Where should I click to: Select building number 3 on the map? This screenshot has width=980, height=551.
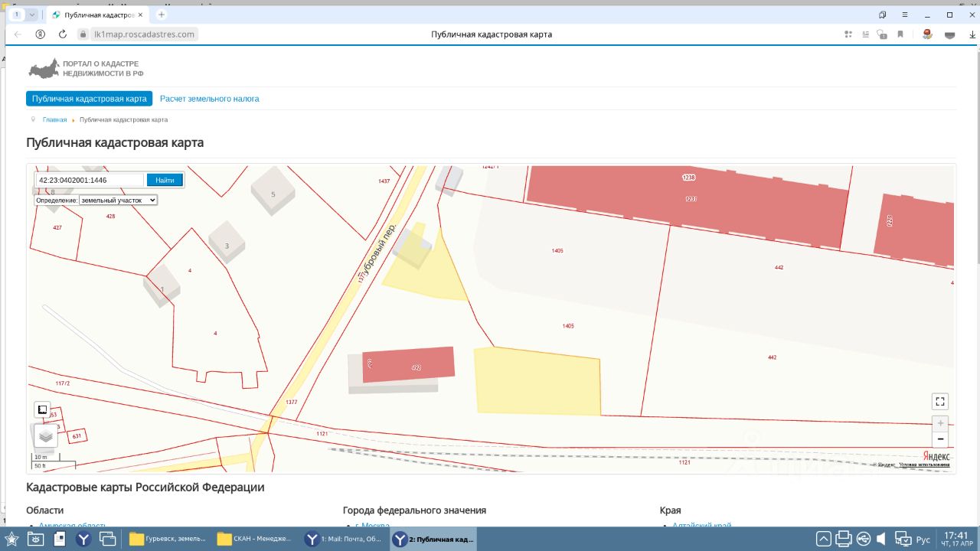pos(227,244)
